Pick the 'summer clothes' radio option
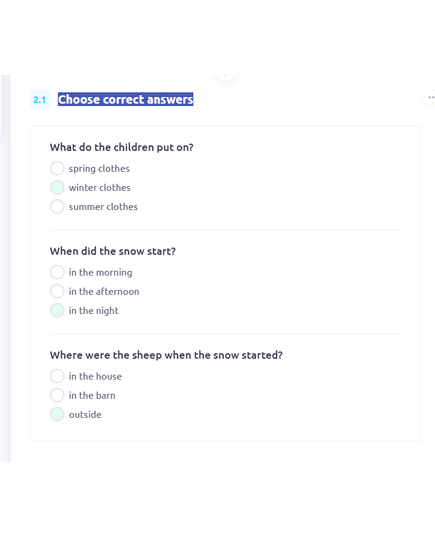This screenshot has height=537, width=435. click(x=57, y=207)
